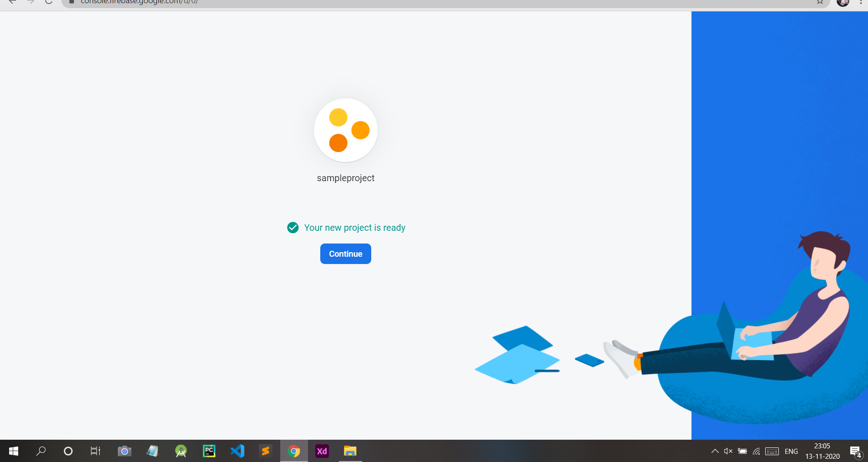Open the Wi-Fi network tray icon
Image resolution: width=868 pixels, height=462 pixels.
click(757, 451)
